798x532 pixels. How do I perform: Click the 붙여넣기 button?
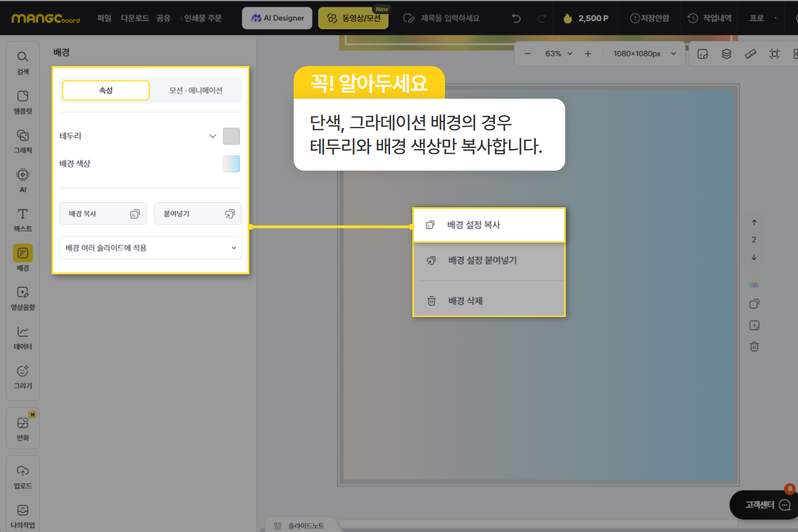point(198,214)
